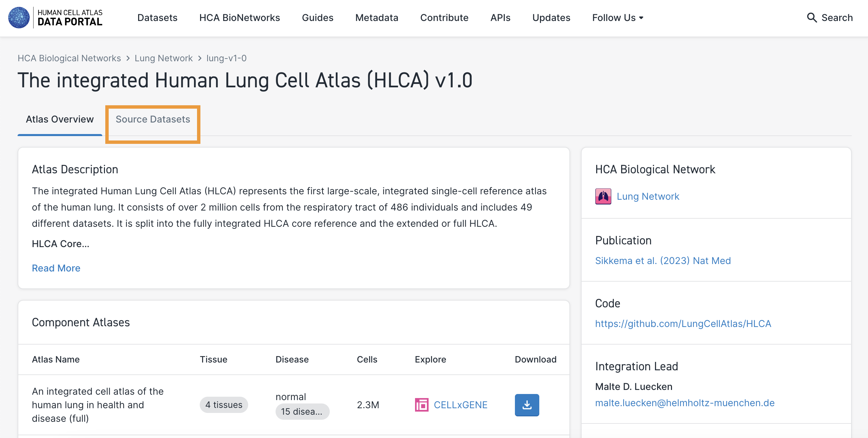This screenshot has width=868, height=438.
Task: Click the HCA Biological Network heading
Action: [655, 169]
